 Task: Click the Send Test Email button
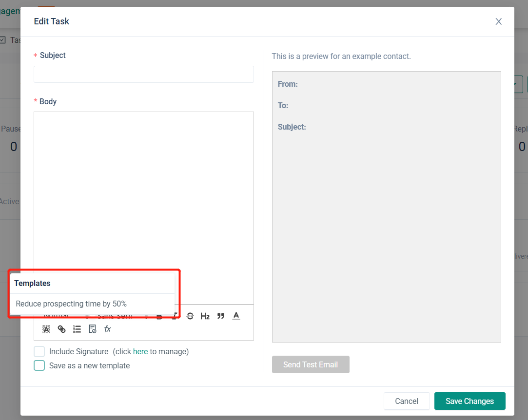tap(311, 364)
